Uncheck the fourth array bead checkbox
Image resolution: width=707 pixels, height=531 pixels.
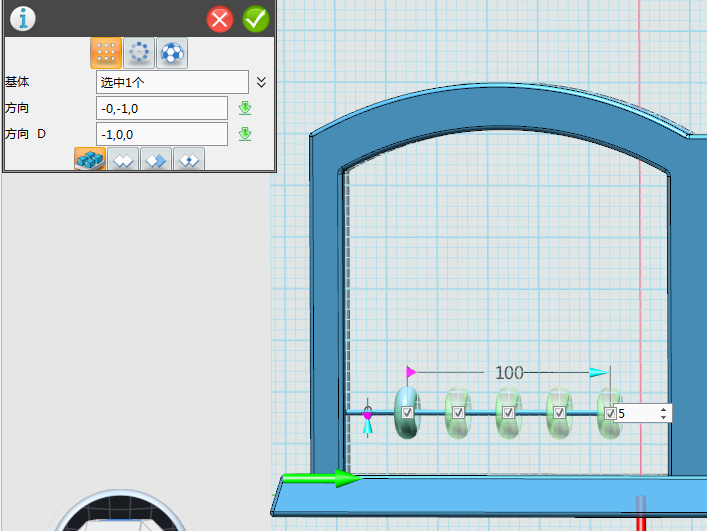[559, 412]
